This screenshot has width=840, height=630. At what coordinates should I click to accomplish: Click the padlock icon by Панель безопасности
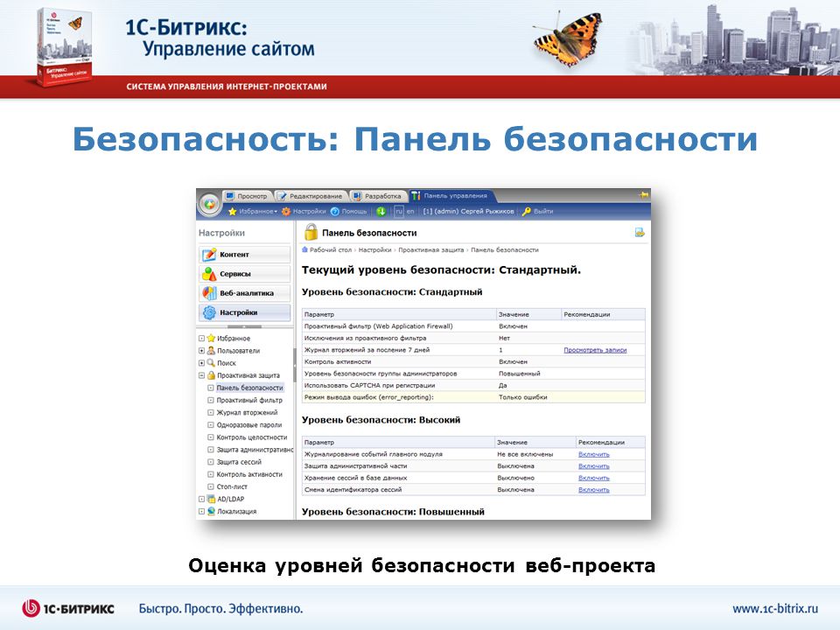(311, 232)
